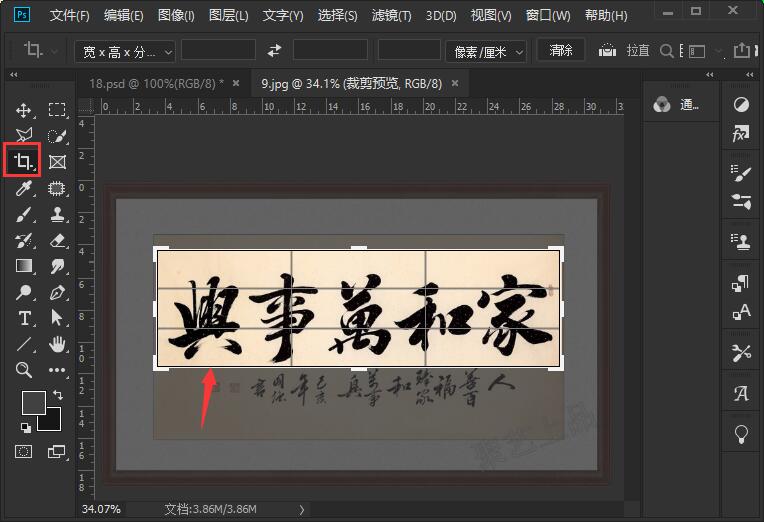Image resolution: width=764 pixels, height=522 pixels.
Task: Click the crop resolution input field
Action: [409, 50]
